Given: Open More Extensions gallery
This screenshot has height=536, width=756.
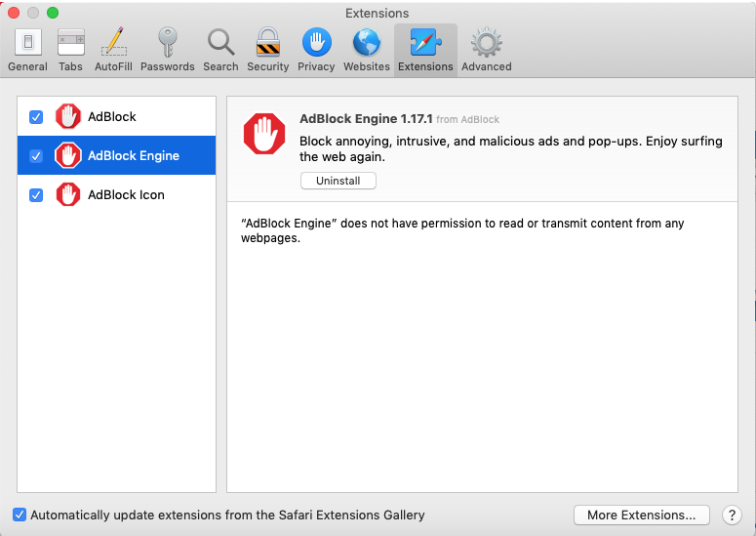Looking at the screenshot, I should 641,515.
